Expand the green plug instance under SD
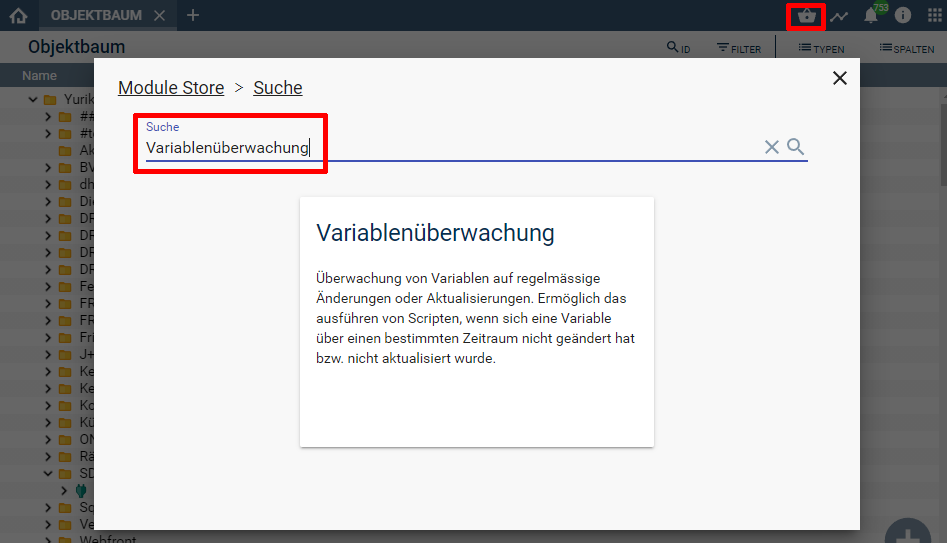947x543 pixels. click(x=64, y=490)
